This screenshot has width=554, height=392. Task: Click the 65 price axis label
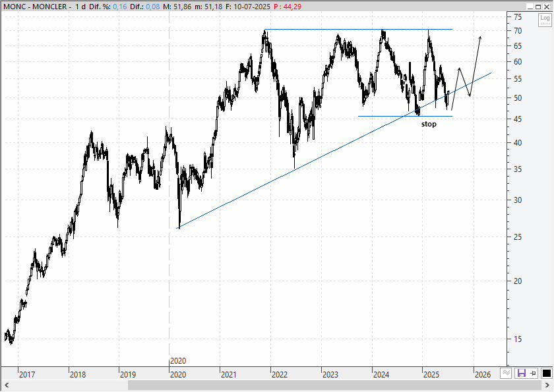click(518, 46)
